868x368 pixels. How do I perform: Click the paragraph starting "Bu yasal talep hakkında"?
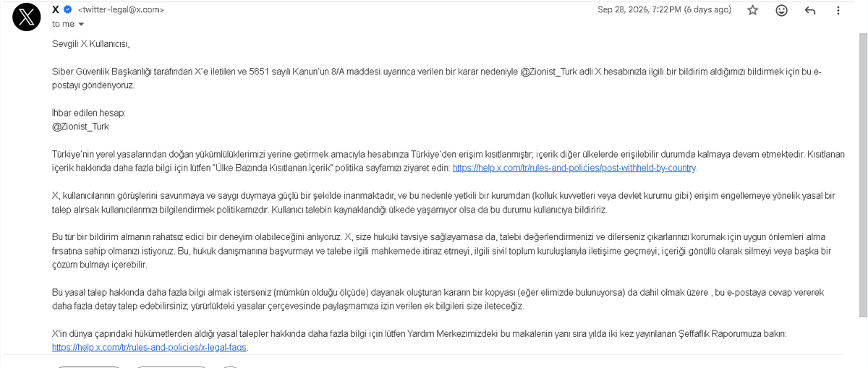click(x=438, y=299)
